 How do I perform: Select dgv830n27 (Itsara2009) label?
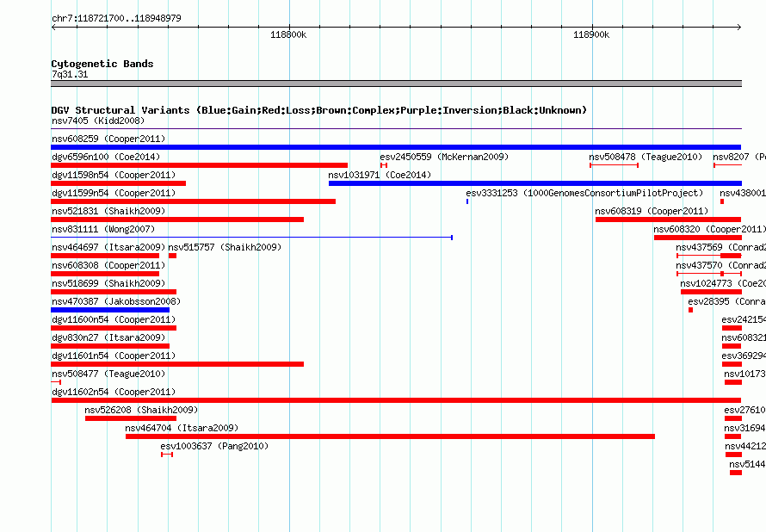click(x=108, y=337)
